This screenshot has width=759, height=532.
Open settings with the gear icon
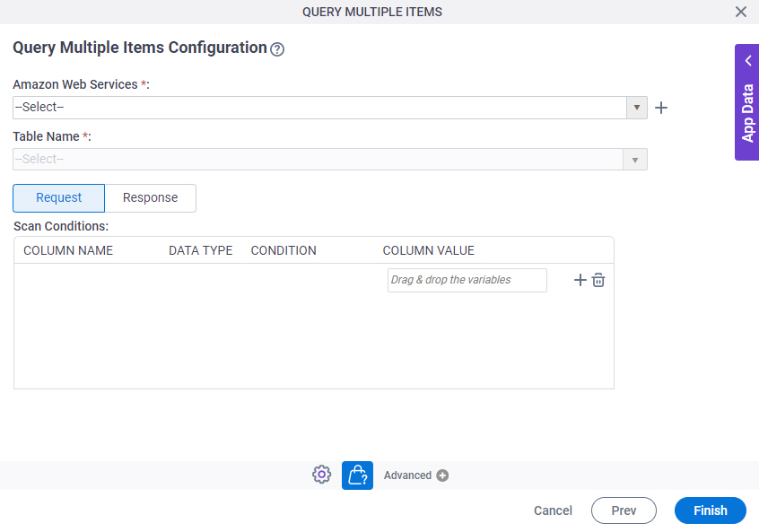tap(321, 475)
